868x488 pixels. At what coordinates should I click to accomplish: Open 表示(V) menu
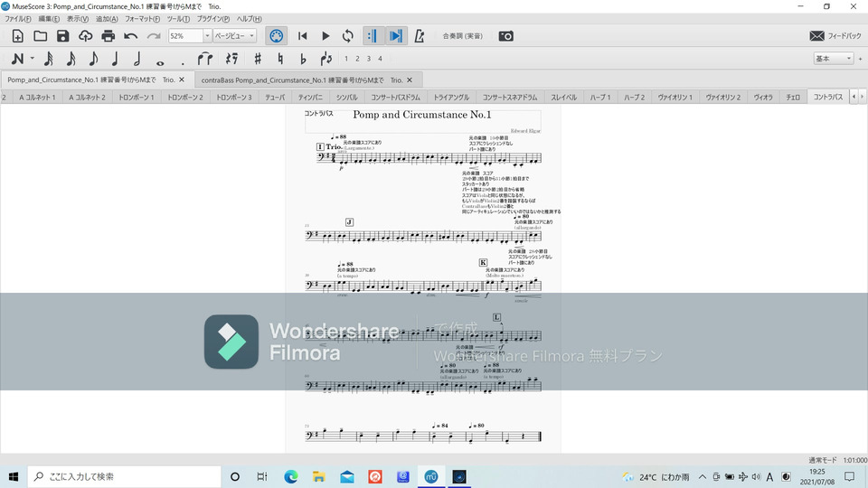[x=78, y=19]
